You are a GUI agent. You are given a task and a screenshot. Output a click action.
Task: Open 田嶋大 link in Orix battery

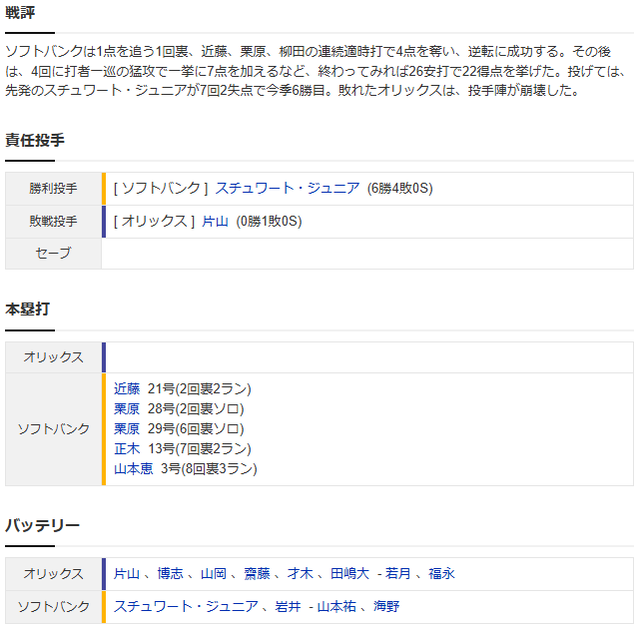[350, 573]
